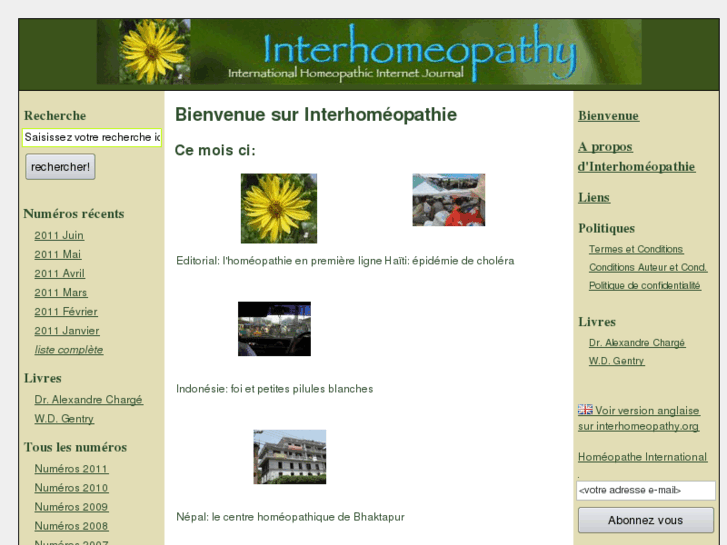Open the Numéros 2009 link

click(71, 507)
